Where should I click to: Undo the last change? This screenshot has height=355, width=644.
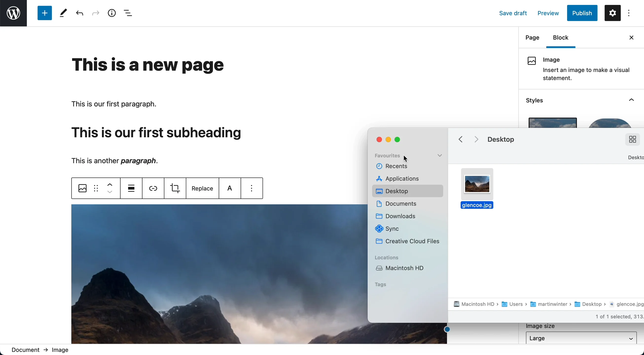[x=79, y=13]
